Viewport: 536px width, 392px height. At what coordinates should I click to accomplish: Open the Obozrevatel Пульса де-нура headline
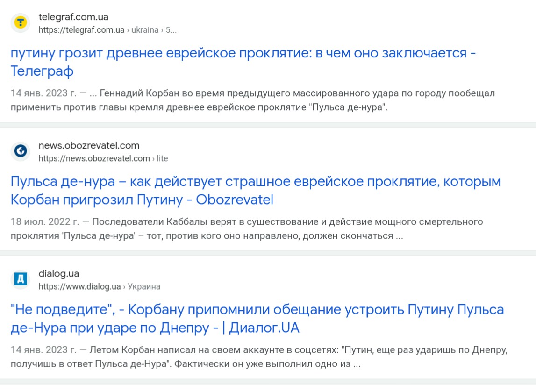256,190
